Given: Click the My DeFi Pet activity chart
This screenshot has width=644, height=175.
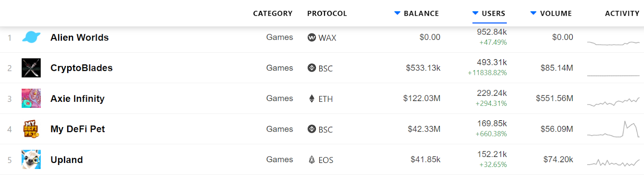Looking at the screenshot, I should [613, 130].
